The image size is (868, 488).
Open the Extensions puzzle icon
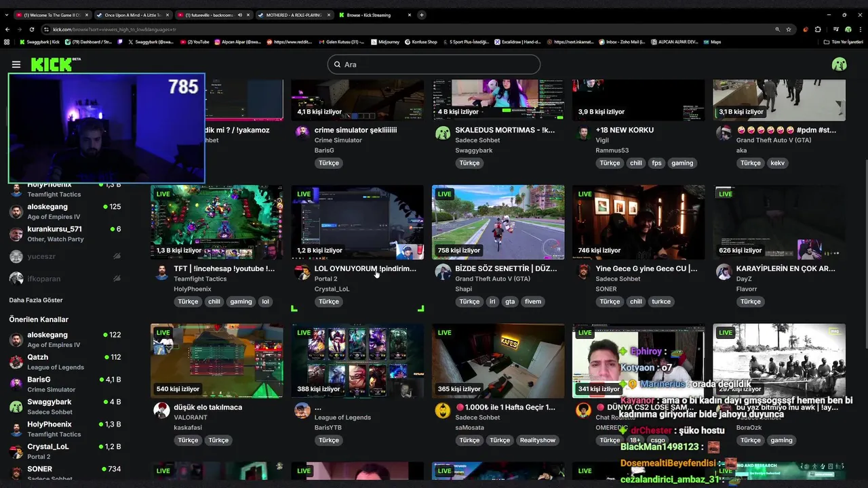point(818,29)
